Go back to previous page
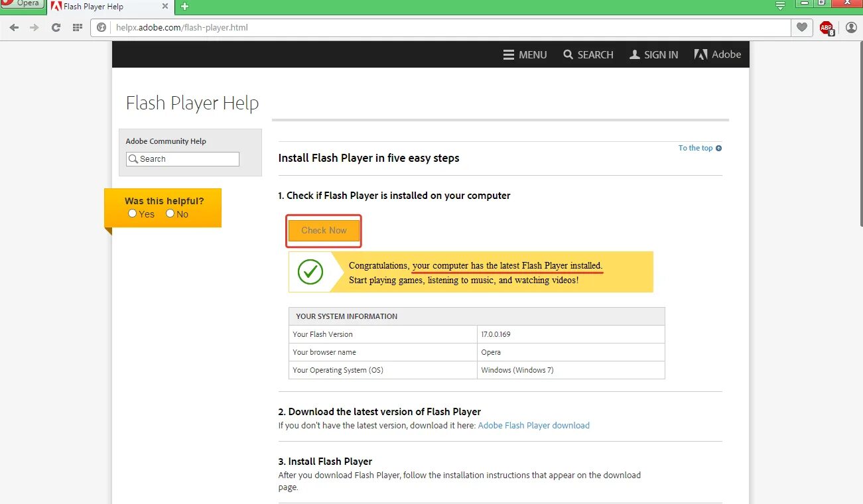Viewport: 863px width, 504px height. tap(14, 28)
